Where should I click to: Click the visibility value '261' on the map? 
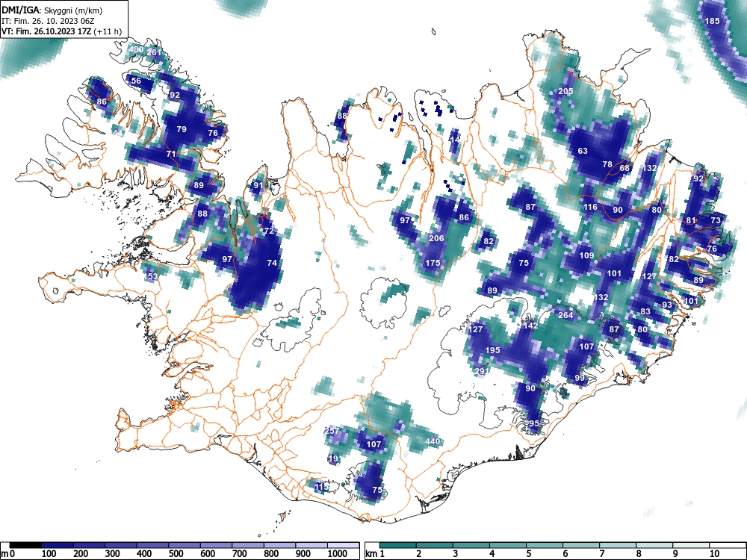point(154,52)
